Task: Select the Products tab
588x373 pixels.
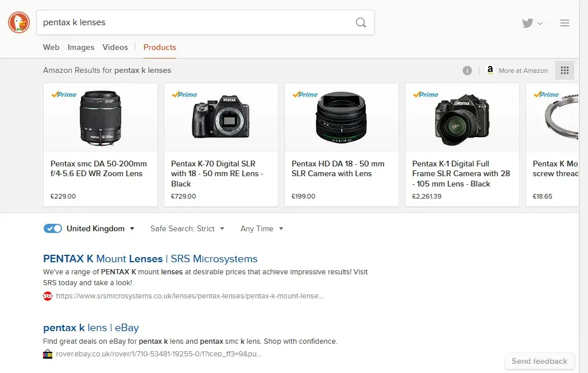Action: 160,47
